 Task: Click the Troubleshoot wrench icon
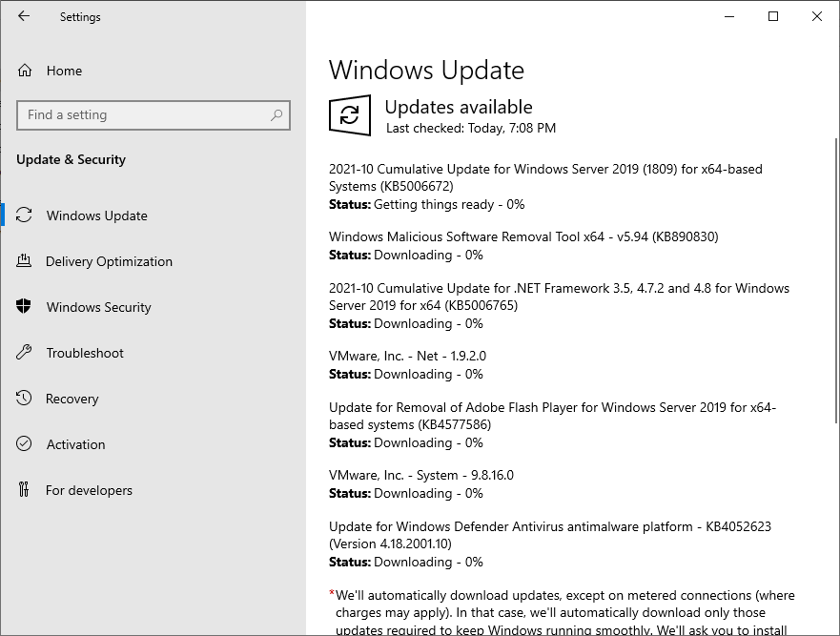tap(24, 352)
